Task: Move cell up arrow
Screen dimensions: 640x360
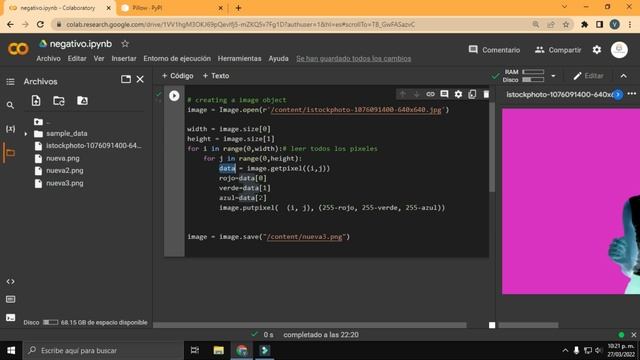Action: point(402,94)
